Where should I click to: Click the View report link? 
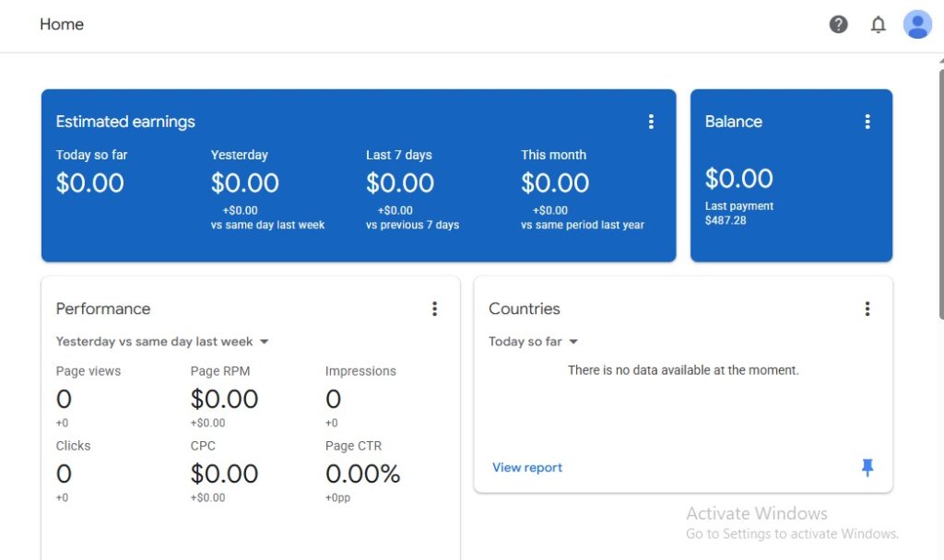click(526, 468)
